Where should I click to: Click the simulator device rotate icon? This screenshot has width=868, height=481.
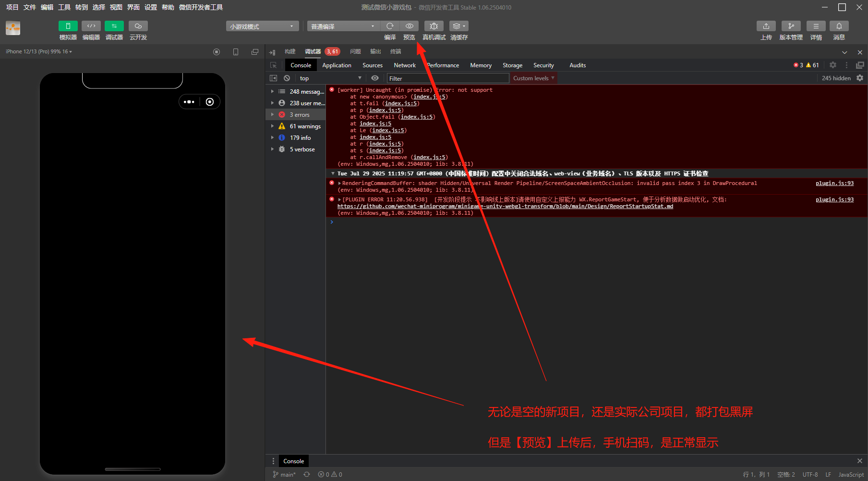236,52
